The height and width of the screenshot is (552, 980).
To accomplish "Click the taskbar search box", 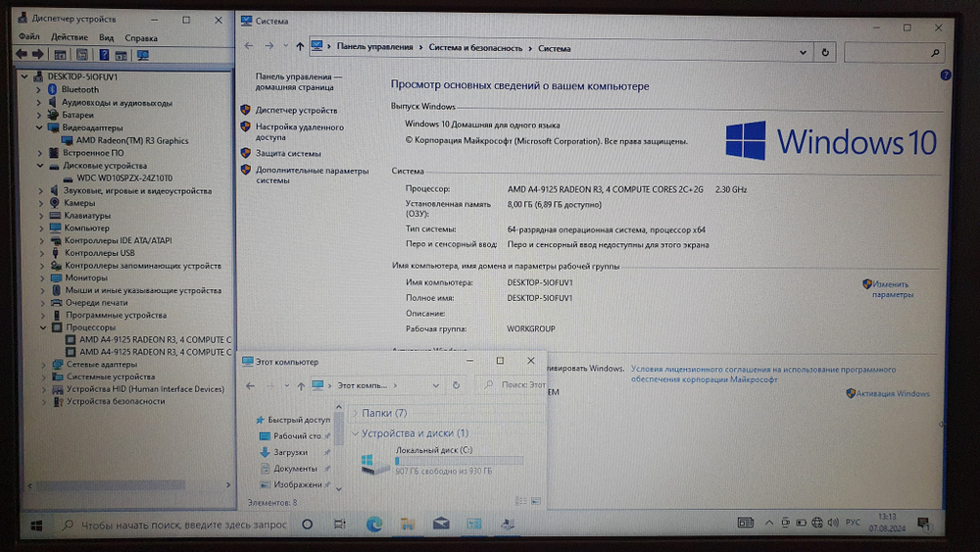I will click(175, 526).
